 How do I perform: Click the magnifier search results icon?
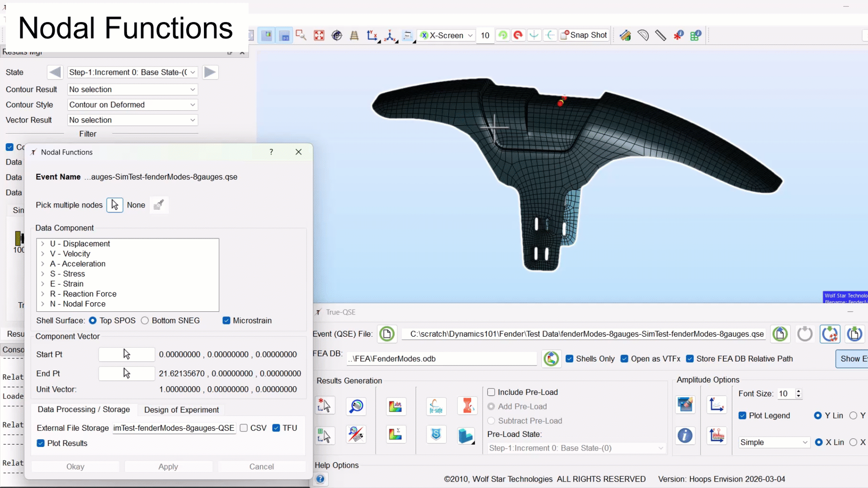pos(356,406)
